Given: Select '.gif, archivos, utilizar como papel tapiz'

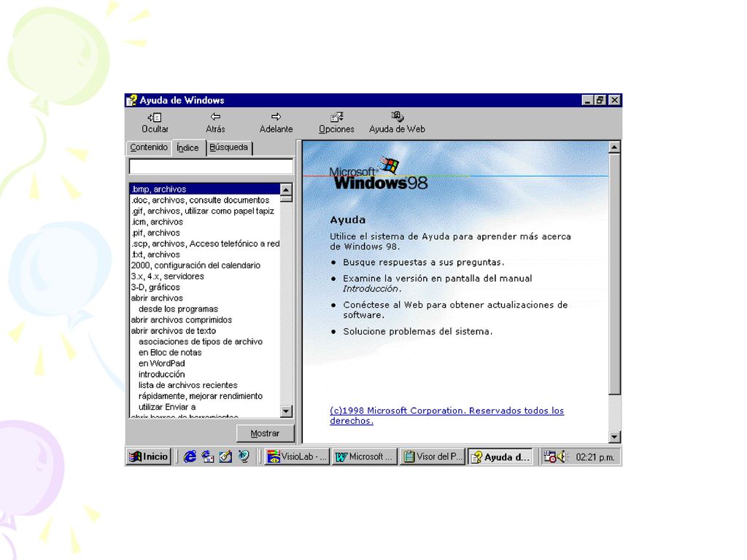Looking at the screenshot, I should (x=205, y=211).
